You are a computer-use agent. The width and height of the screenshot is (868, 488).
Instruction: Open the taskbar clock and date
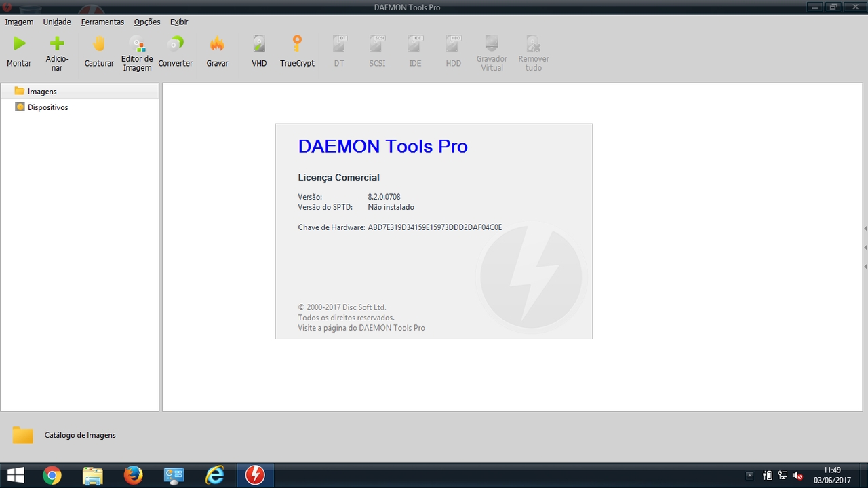[x=832, y=475]
